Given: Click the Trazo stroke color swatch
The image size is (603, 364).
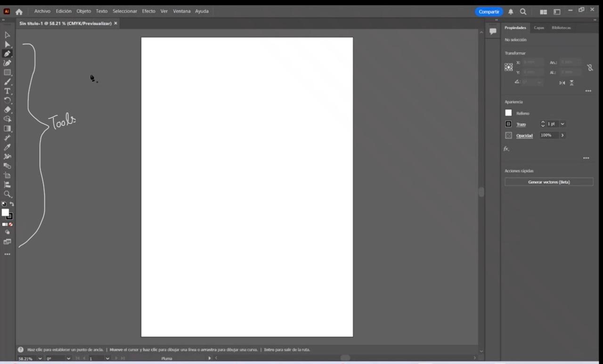Looking at the screenshot, I should tap(508, 124).
